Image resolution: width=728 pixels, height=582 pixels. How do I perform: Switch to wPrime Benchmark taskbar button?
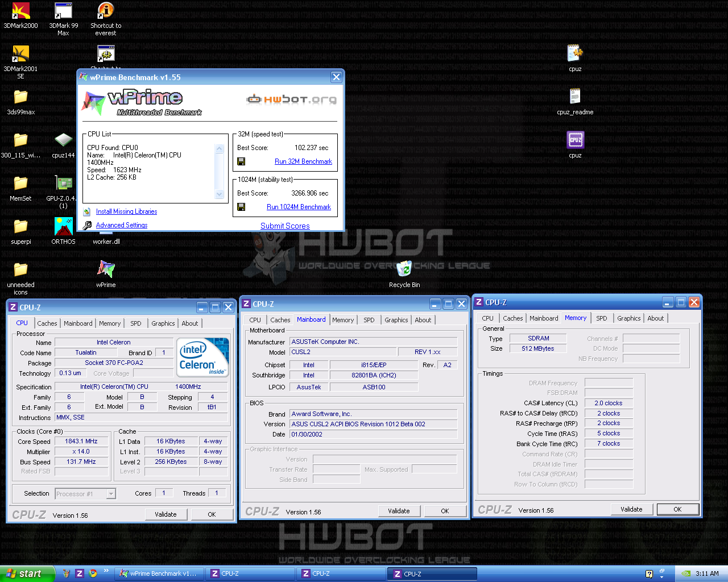click(158, 573)
